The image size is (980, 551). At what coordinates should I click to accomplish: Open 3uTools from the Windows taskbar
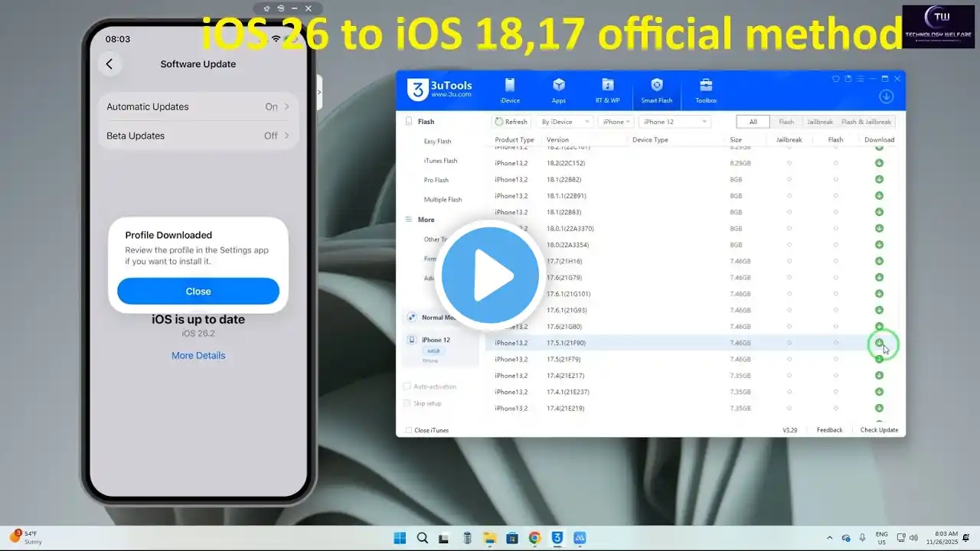coord(557,538)
